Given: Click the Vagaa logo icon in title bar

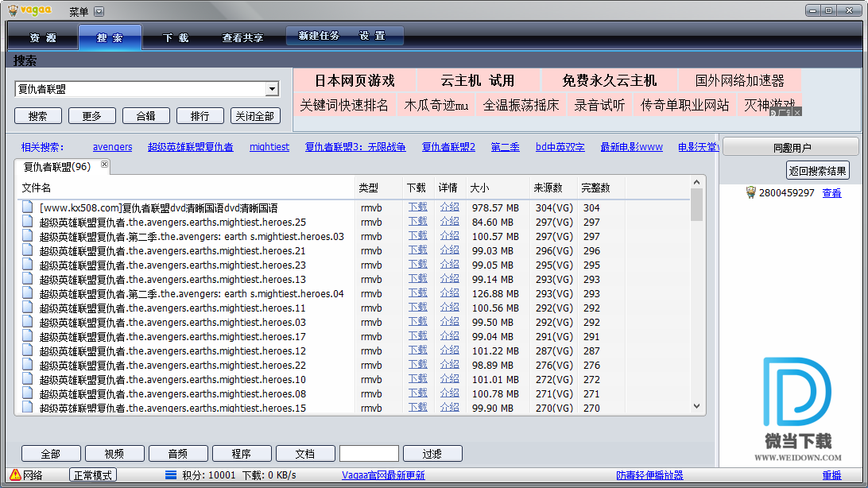Looking at the screenshot, I should tap(13, 10).
